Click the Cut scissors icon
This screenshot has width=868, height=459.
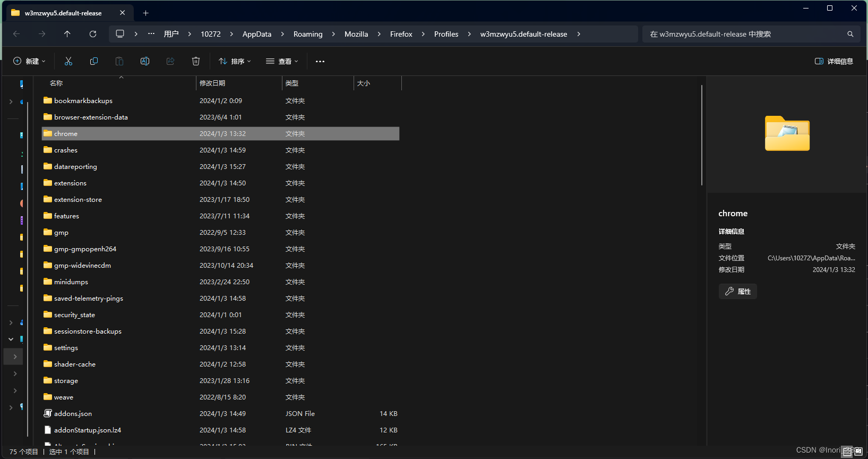[x=68, y=61]
